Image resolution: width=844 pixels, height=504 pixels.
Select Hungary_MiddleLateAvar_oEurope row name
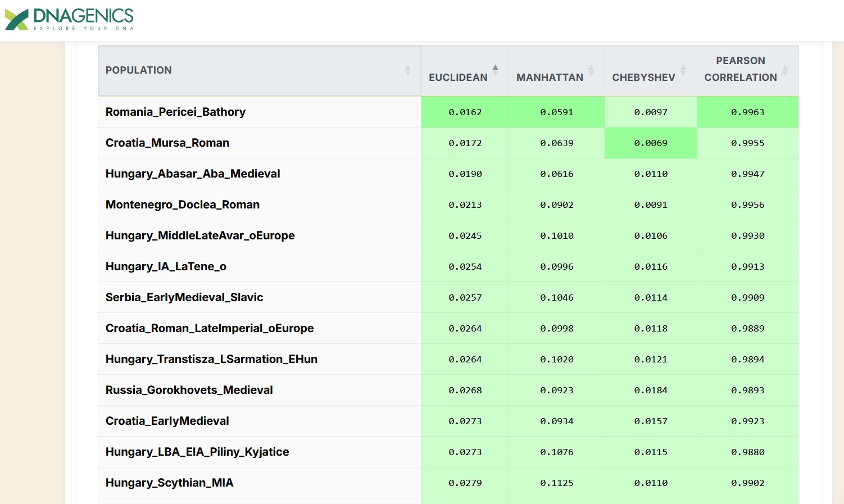click(200, 235)
